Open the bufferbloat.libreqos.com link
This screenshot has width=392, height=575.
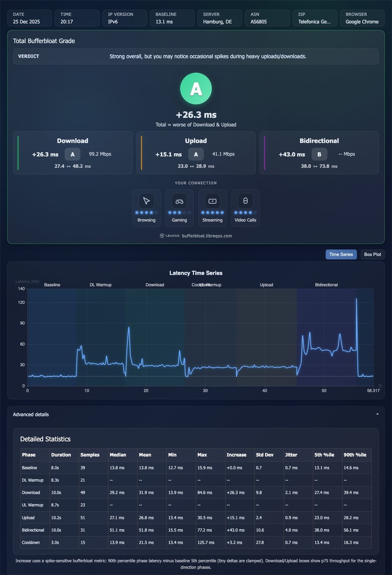pos(207,236)
